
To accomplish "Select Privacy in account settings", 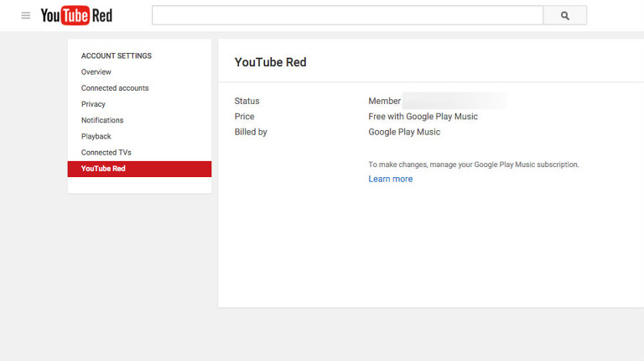I will tap(93, 104).
